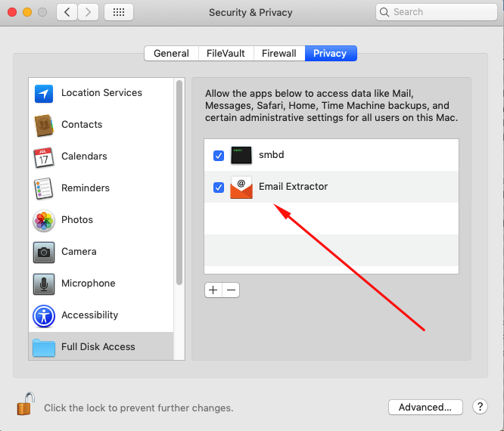Add an app with the plus button
This screenshot has width=504, height=431.
pyautogui.click(x=213, y=290)
